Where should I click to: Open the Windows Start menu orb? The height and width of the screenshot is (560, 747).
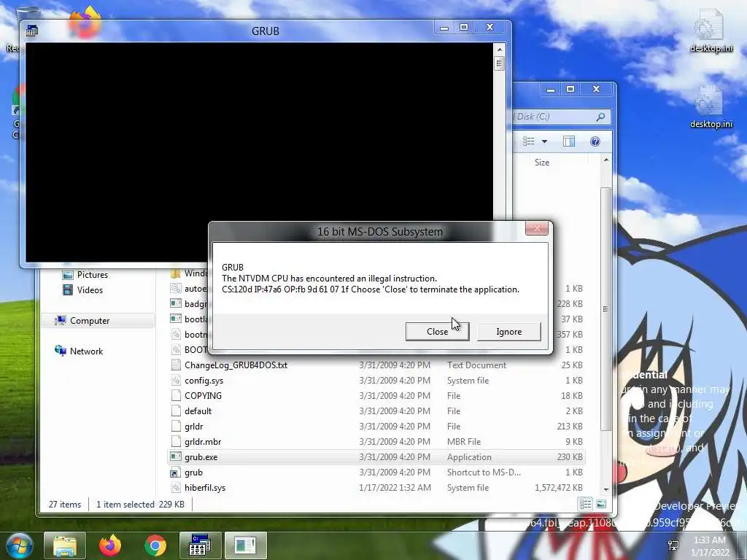point(20,545)
